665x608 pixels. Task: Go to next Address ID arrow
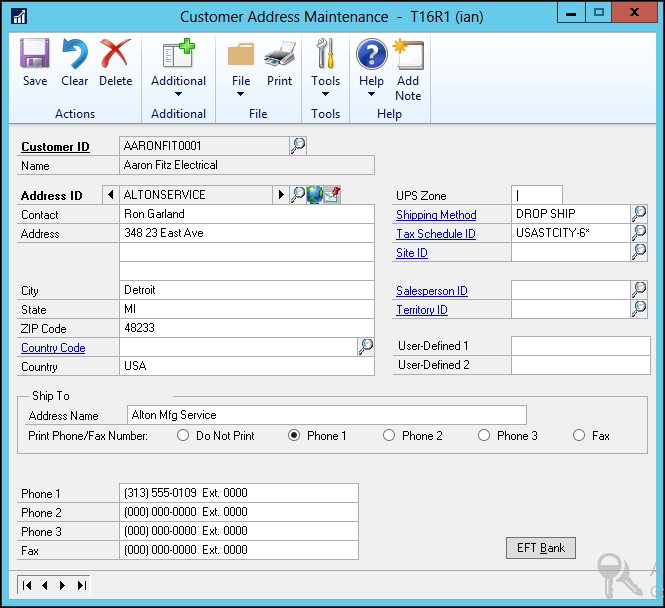point(281,195)
